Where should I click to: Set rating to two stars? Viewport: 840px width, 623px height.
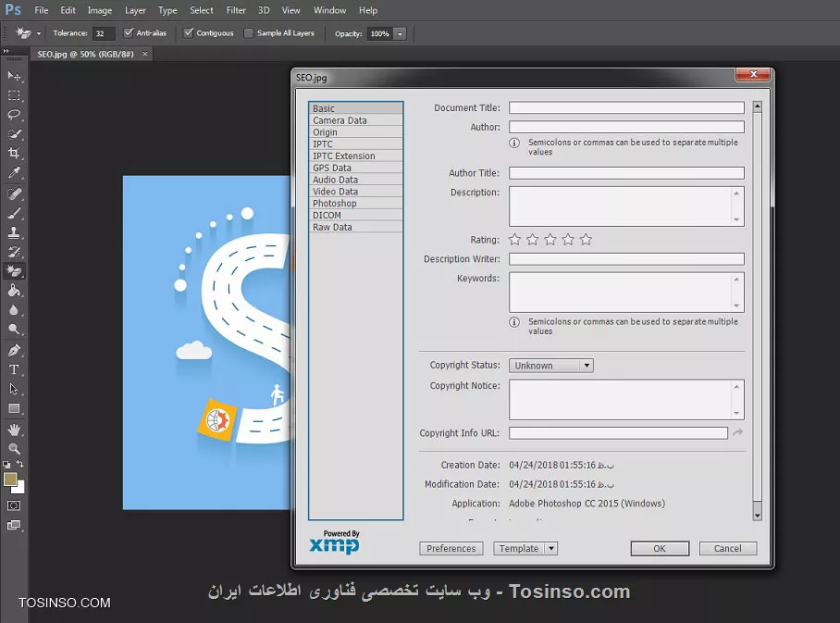tap(533, 240)
